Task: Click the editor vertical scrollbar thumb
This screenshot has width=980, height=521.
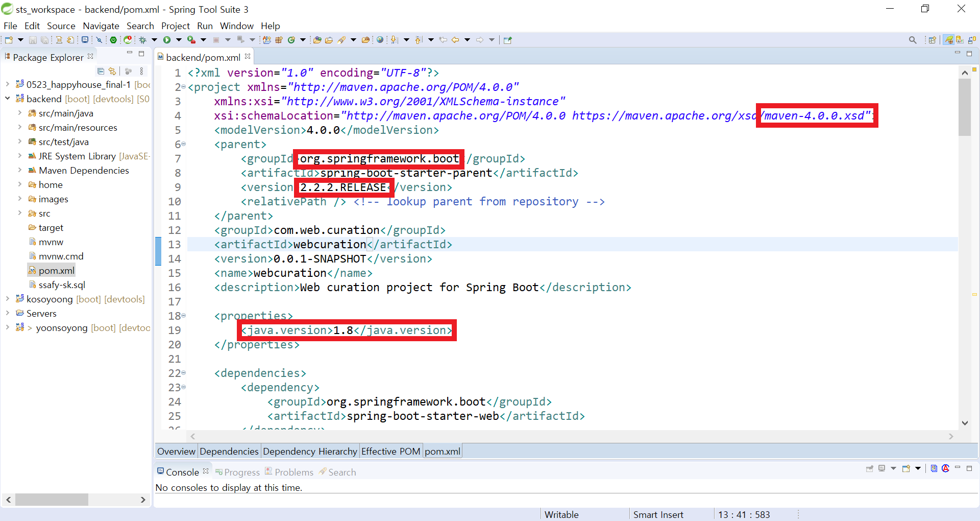Action: click(965, 107)
